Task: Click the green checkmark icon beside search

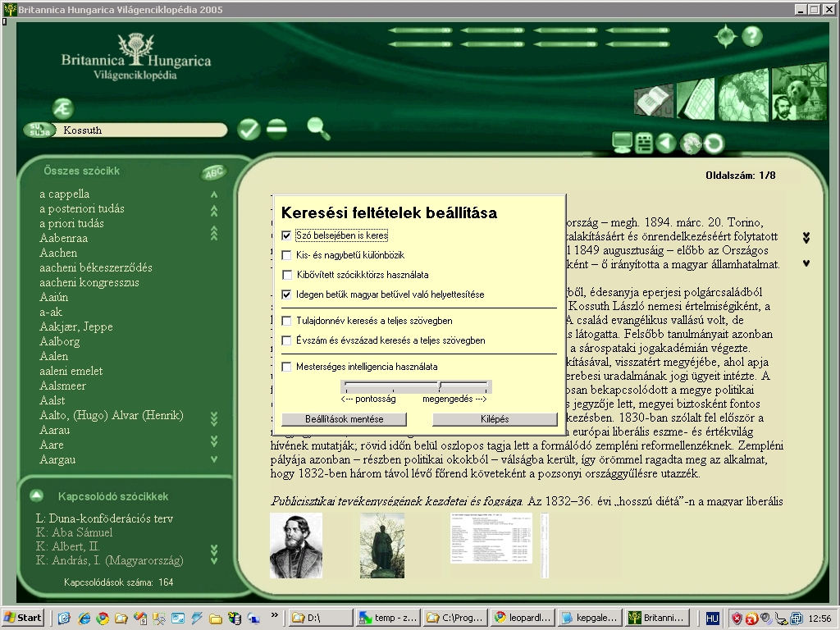Action: 249,129
